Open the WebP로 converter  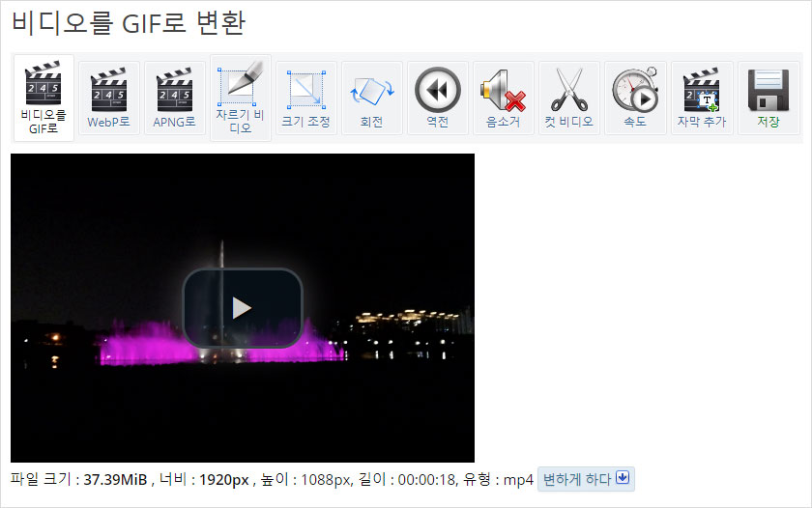108,98
